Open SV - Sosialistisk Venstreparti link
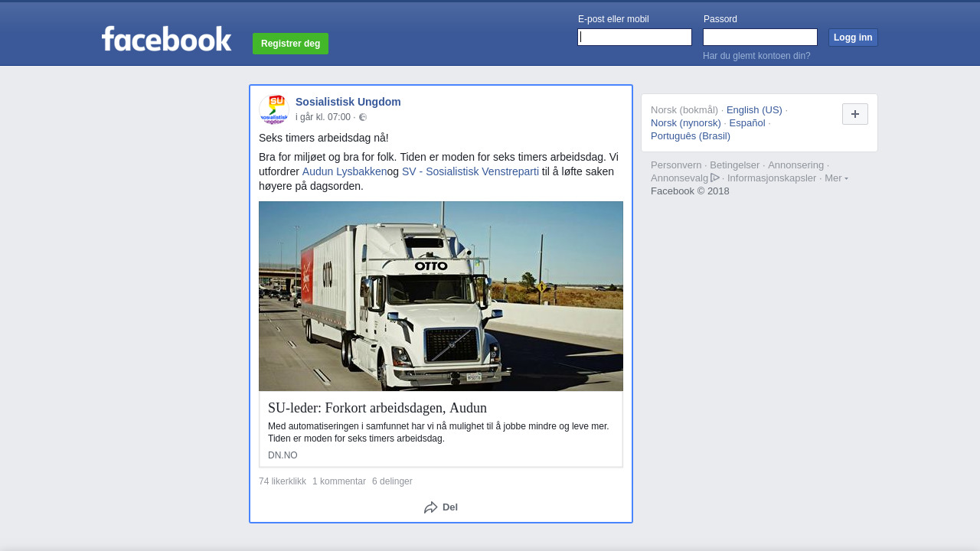The width and height of the screenshot is (980, 551). (x=470, y=171)
